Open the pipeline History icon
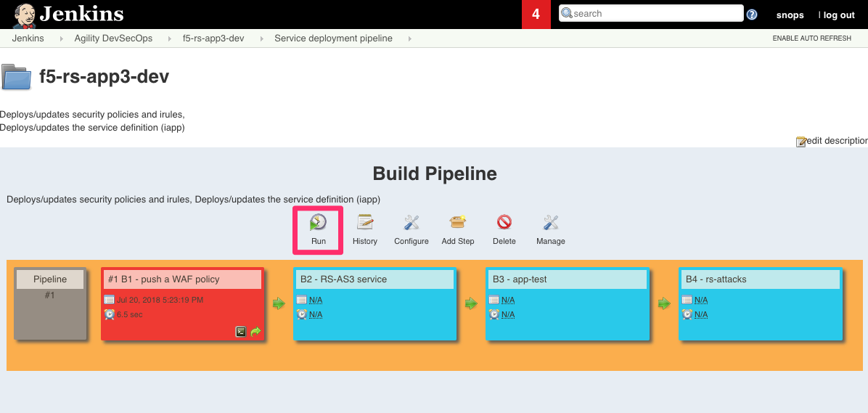Screen dimensions: 868x413 coord(365,223)
